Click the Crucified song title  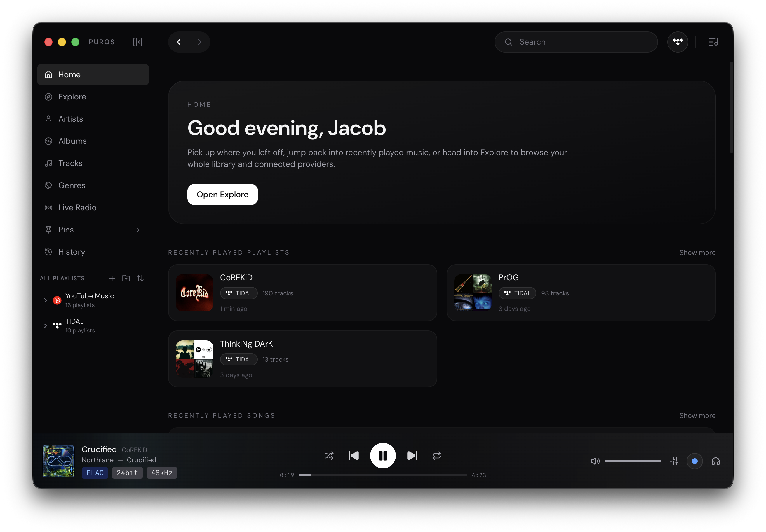pyautogui.click(x=99, y=449)
